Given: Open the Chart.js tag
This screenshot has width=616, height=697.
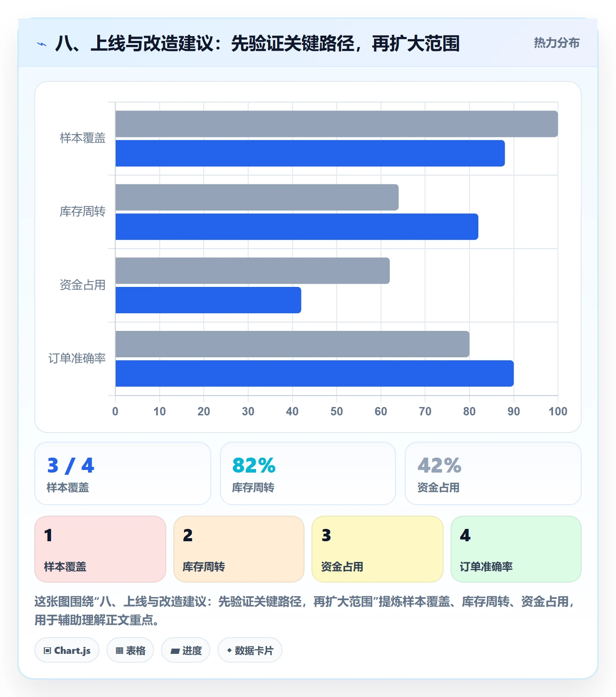Looking at the screenshot, I should point(67,650).
